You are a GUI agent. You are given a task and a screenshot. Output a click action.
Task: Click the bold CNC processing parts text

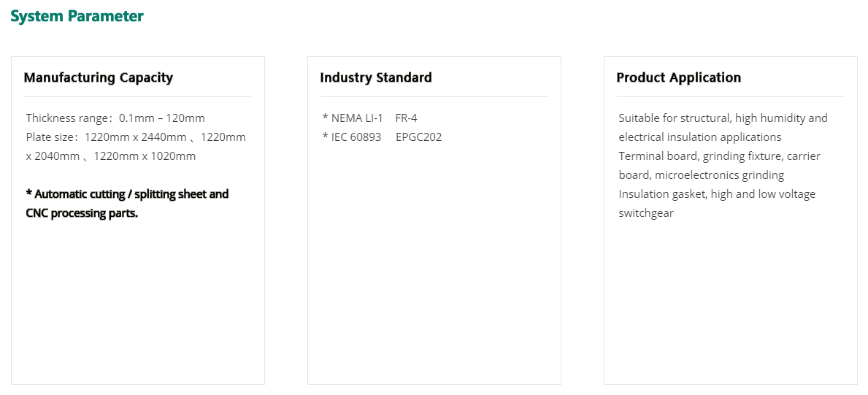point(82,213)
